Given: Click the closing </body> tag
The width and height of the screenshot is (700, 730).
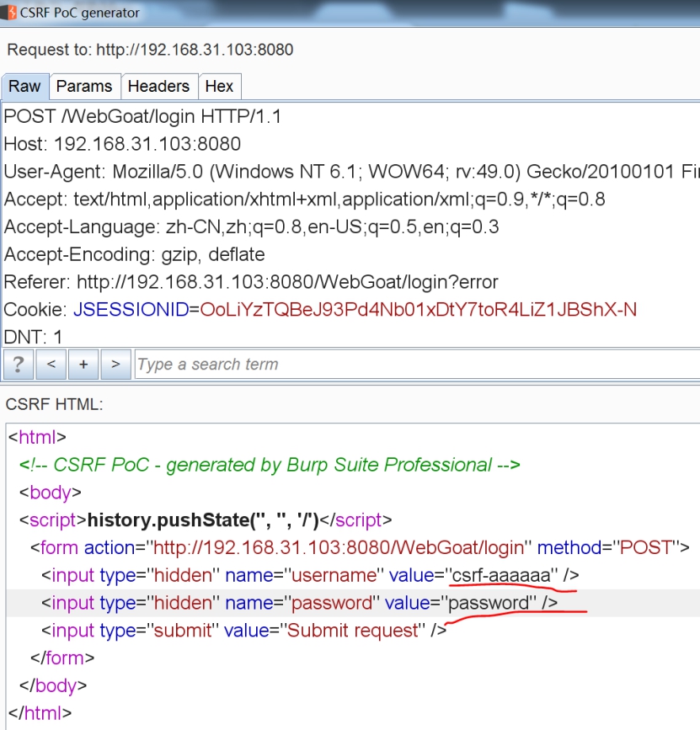Looking at the screenshot, I should click(x=53, y=685).
